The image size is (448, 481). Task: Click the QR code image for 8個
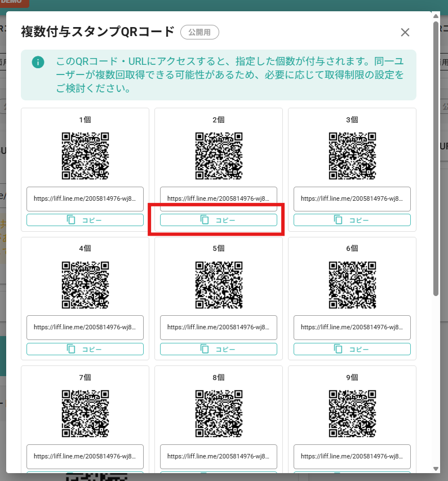pyautogui.click(x=219, y=413)
